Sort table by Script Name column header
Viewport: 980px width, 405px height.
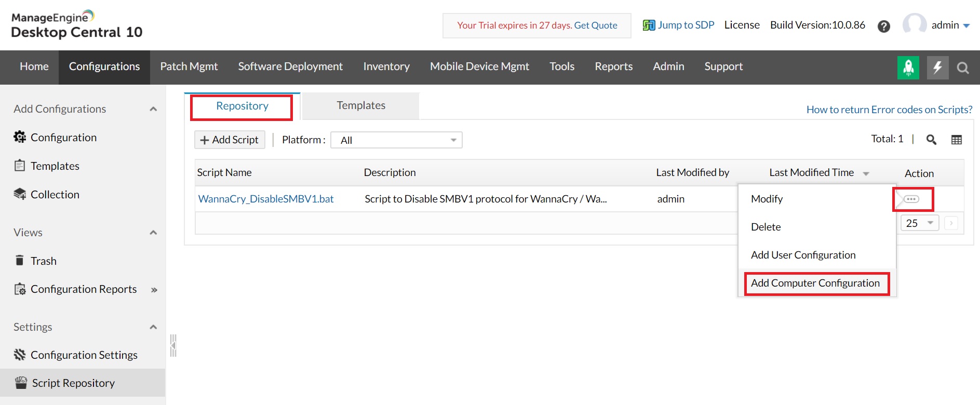pyautogui.click(x=224, y=172)
